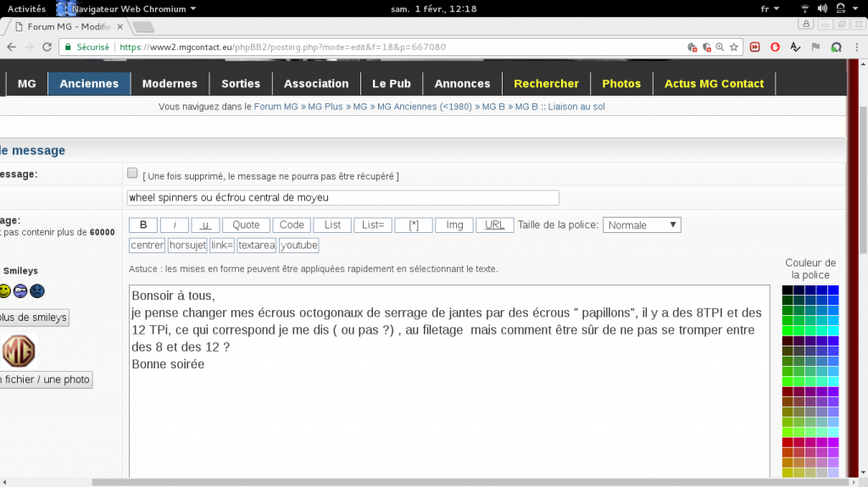This screenshot has width=868, height=487.
Task: Insert a URL BBCode tag
Action: (x=495, y=224)
